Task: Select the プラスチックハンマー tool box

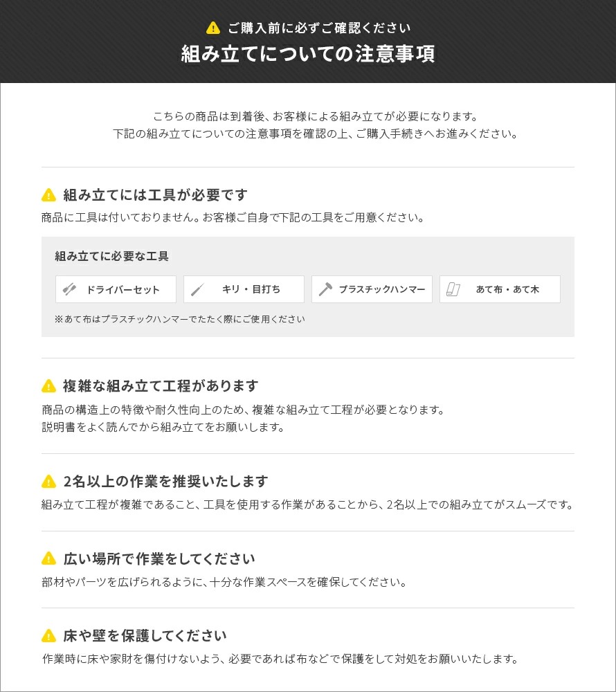Action: pos(372,289)
